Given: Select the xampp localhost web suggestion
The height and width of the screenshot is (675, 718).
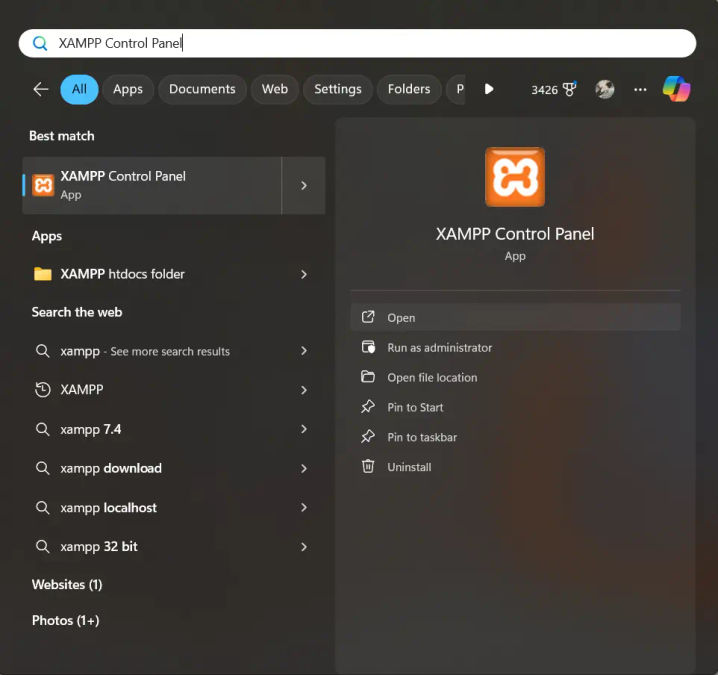Looking at the screenshot, I should pyautogui.click(x=174, y=507).
